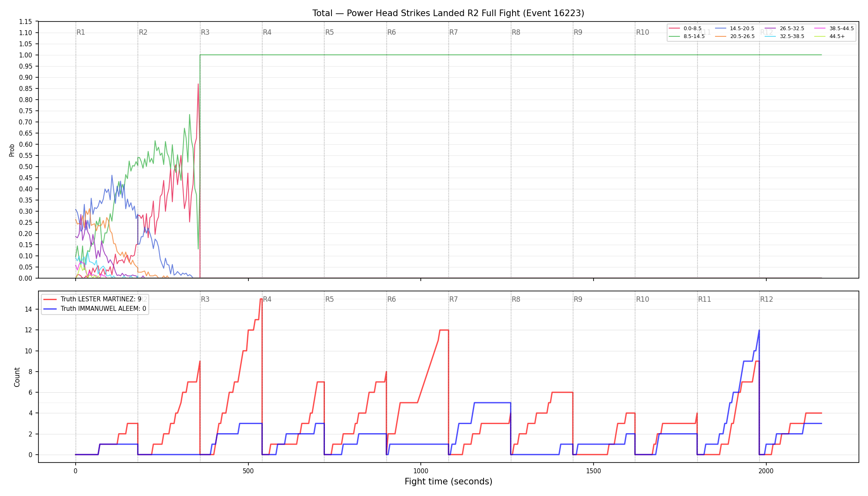This screenshot has width=868, height=496.
Task: Select the 44.5+ legend entry
Action: click(x=830, y=36)
